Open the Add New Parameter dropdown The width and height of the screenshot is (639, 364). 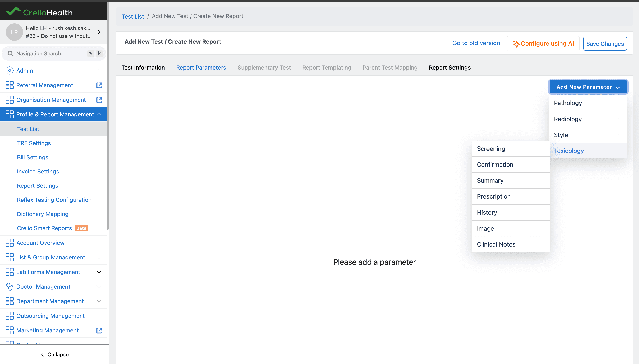point(588,87)
